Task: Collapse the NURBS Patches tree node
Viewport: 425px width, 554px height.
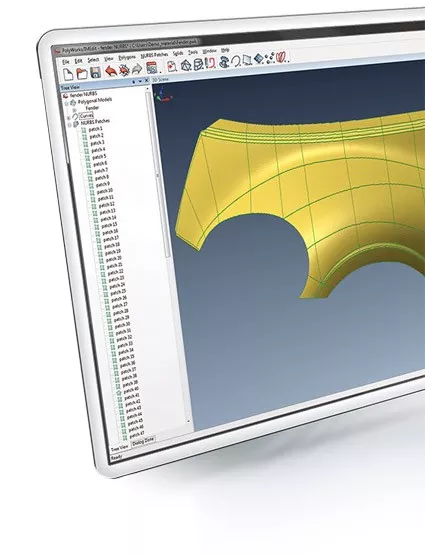Action: pyautogui.click(x=70, y=125)
